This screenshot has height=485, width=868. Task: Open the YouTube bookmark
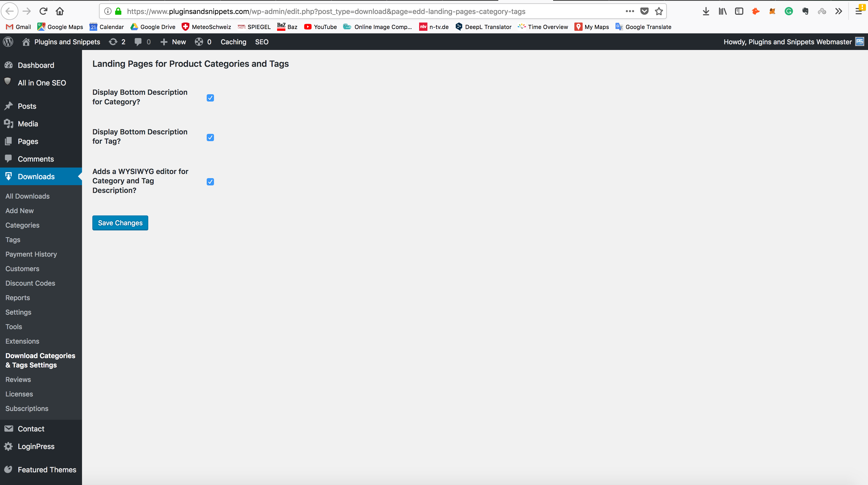coord(320,27)
